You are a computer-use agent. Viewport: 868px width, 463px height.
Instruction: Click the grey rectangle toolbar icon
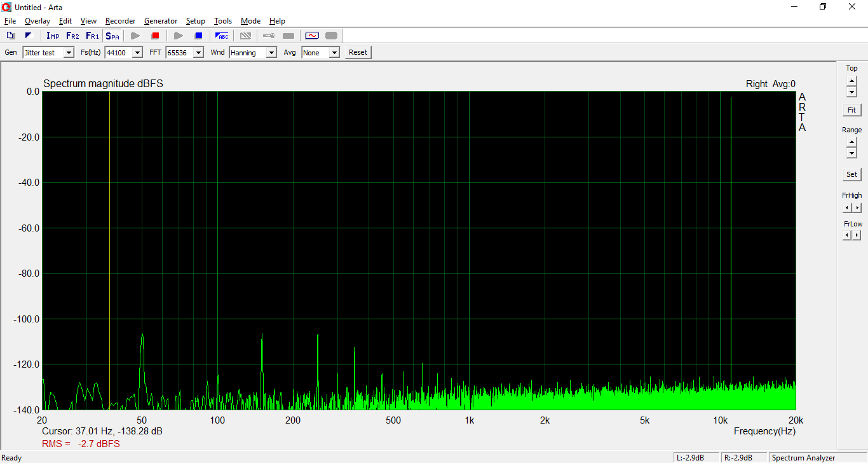coord(288,36)
